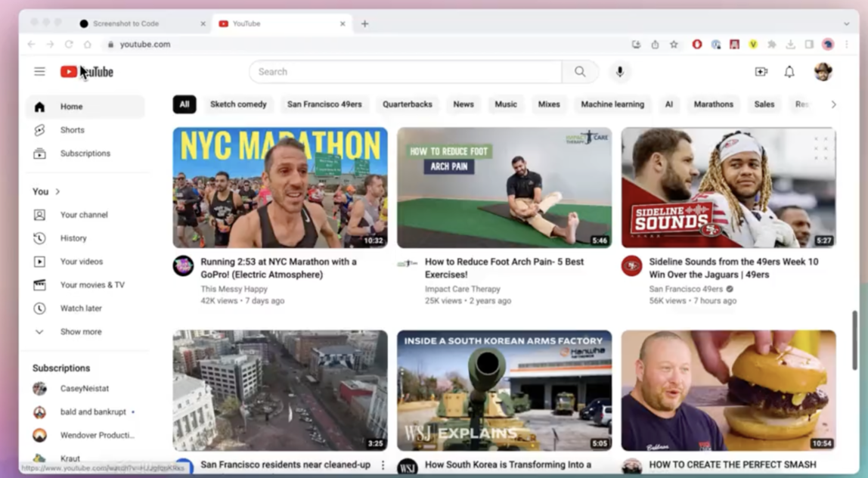
Task: Open Subscriptions in the sidebar
Action: [x=85, y=153]
